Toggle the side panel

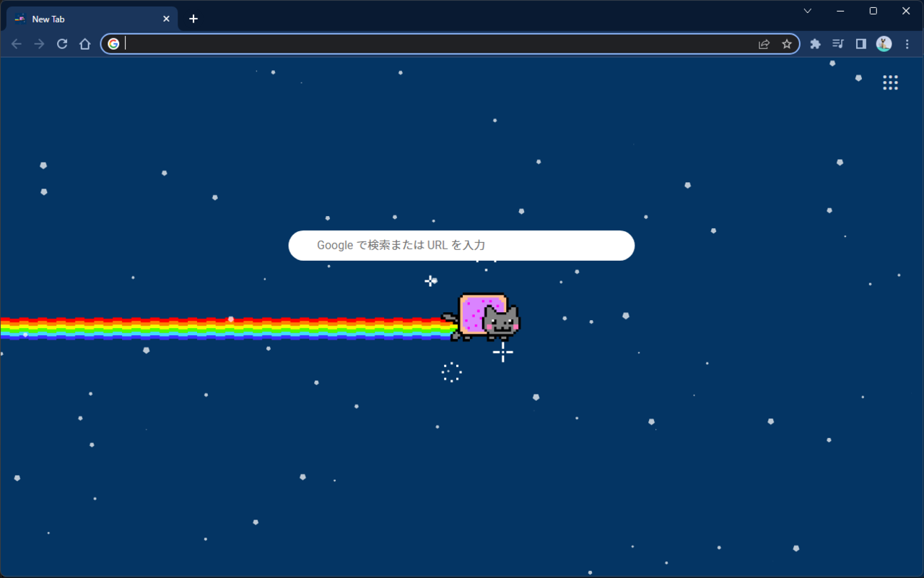click(860, 44)
